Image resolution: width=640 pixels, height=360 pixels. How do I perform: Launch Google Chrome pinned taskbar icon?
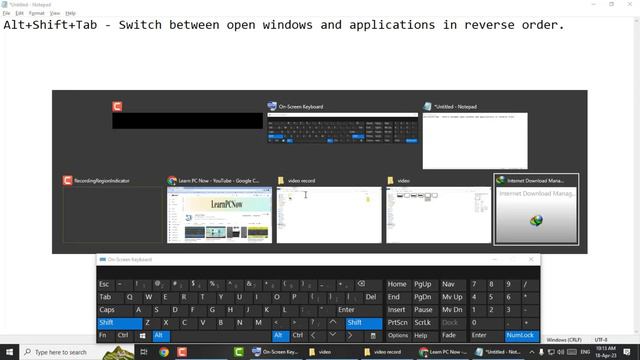pos(164,352)
